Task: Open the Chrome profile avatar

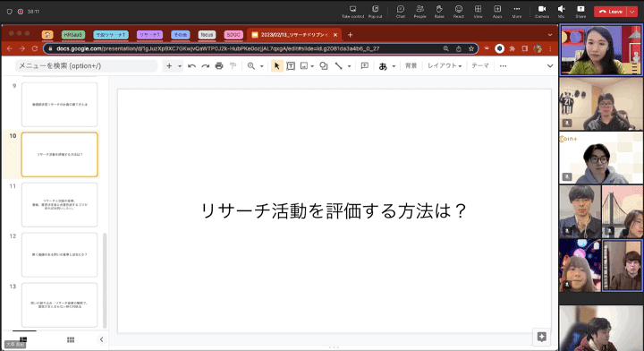Action: [538, 48]
